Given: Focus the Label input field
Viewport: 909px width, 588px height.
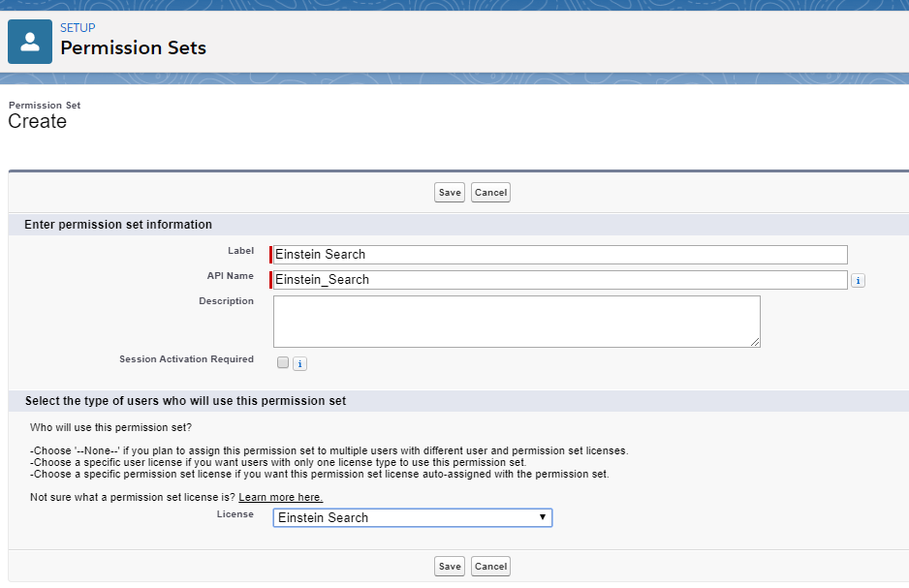Looking at the screenshot, I should (560, 255).
